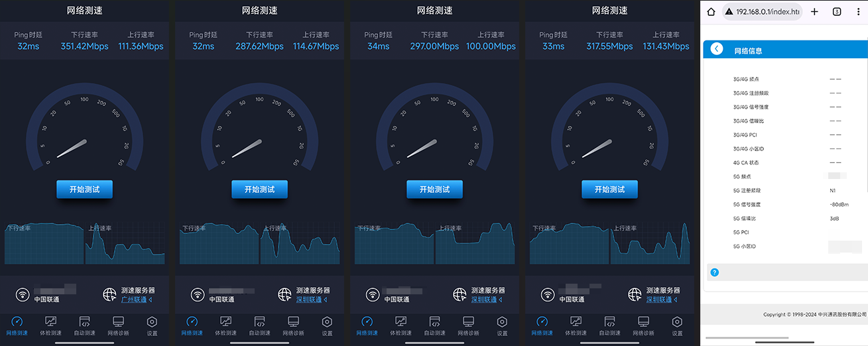This screenshot has width=868, height=346.
Task: Click the 192.168.0.1 address bar
Action: coord(763,12)
